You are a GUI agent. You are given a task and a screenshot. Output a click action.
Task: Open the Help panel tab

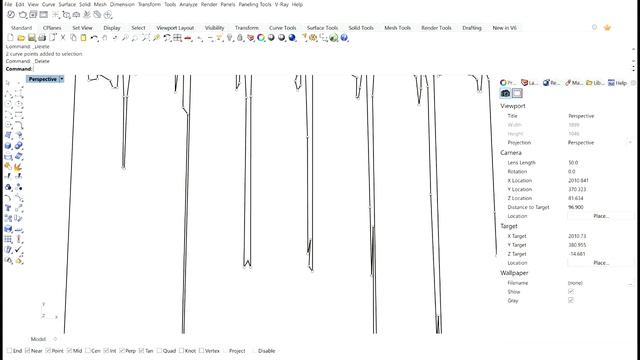(617, 83)
